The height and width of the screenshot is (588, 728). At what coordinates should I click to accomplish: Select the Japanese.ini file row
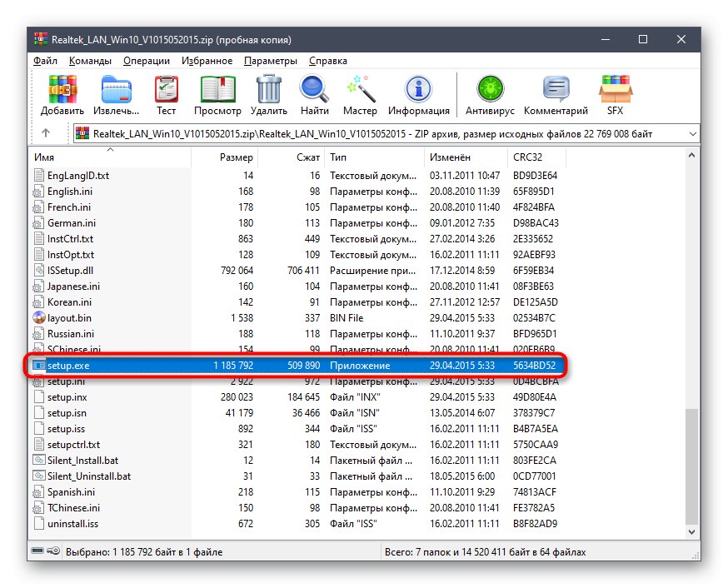[297, 286]
